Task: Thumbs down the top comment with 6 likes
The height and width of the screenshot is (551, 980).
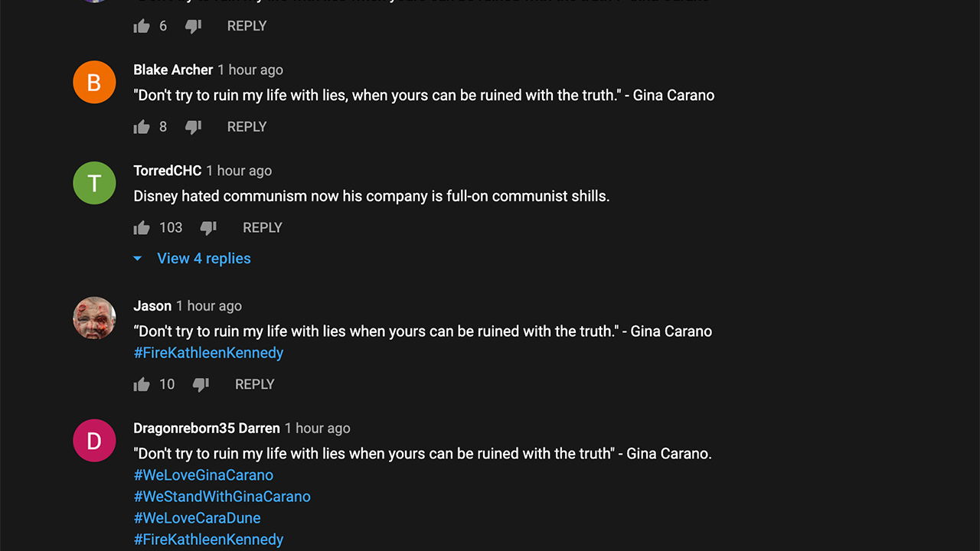Action: 193,26
